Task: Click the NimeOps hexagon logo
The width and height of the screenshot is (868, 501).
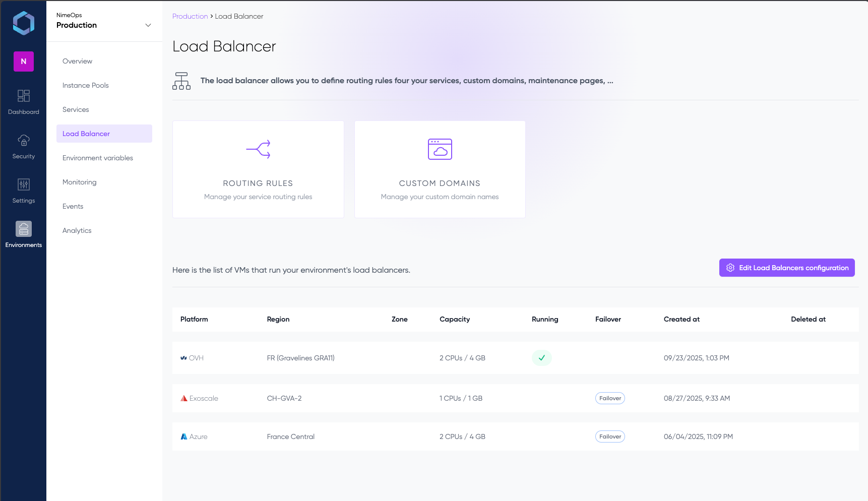Action: tap(23, 23)
